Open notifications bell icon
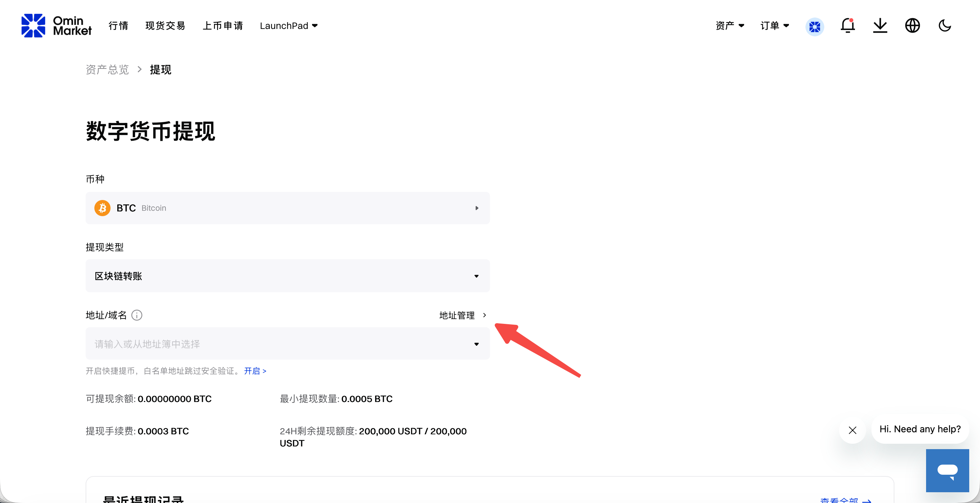Screen dimensions: 980x503 848,26
